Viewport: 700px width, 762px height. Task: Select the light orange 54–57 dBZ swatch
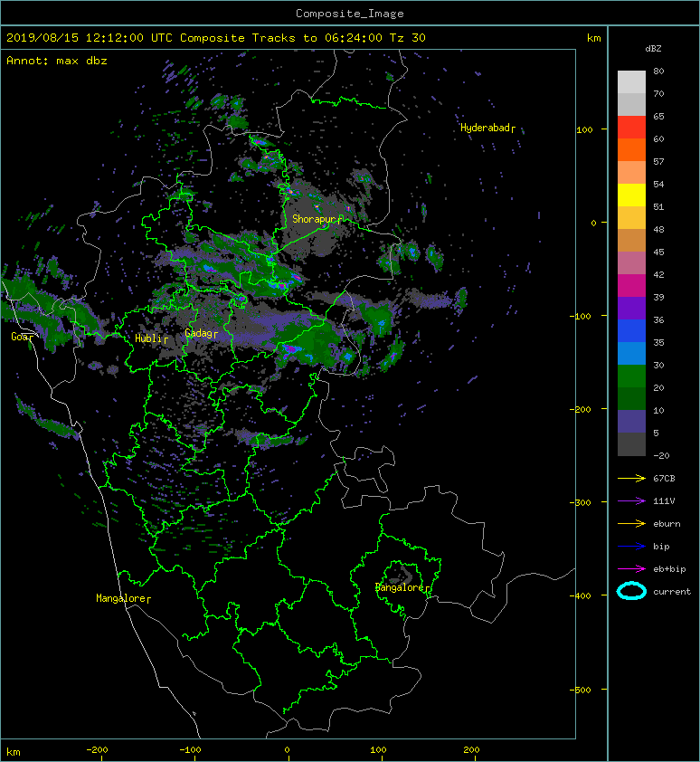pos(631,173)
